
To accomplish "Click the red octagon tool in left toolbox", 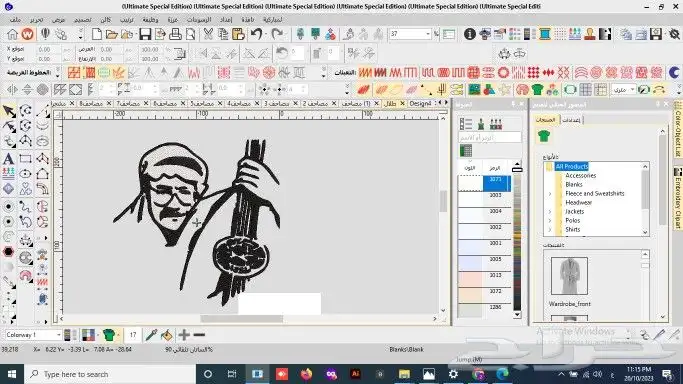I will click(x=8, y=252).
